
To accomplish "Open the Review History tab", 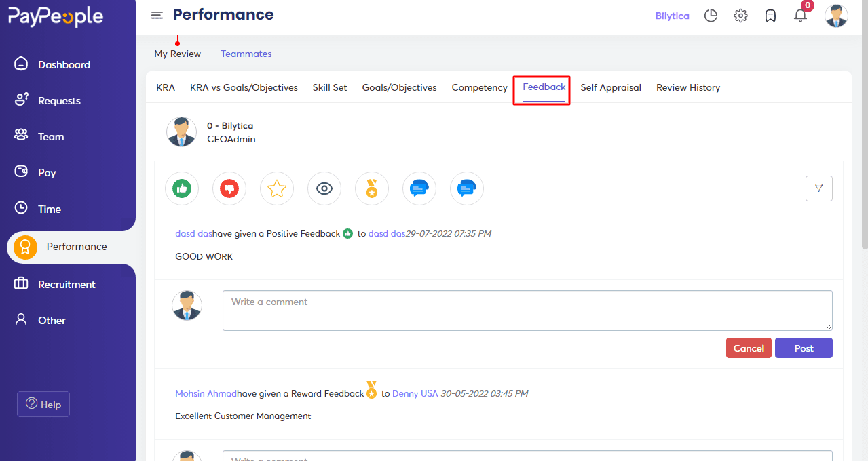I will [688, 87].
